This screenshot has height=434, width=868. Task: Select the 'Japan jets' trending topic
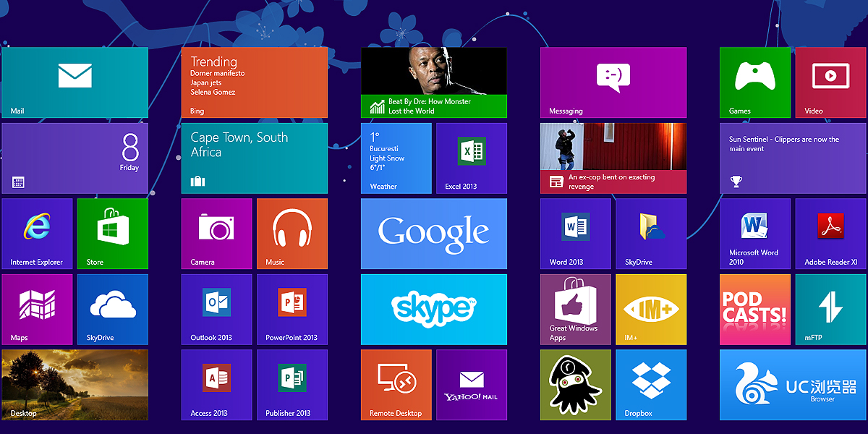pyautogui.click(x=206, y=82)
